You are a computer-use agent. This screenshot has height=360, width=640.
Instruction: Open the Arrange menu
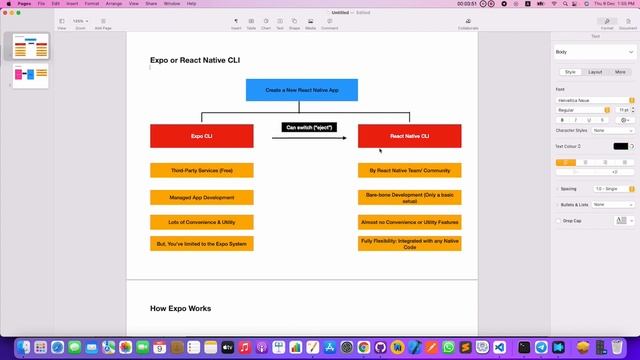click(x=114, y=4)
